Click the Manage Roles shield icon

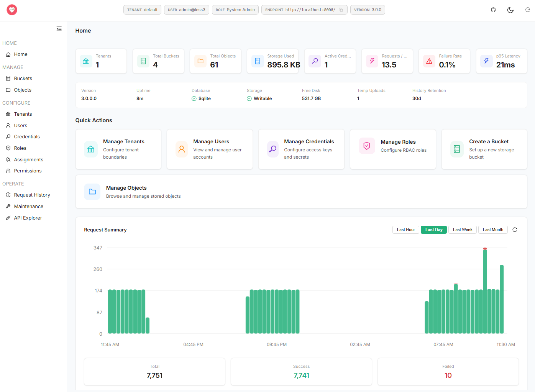pos(367,146)
